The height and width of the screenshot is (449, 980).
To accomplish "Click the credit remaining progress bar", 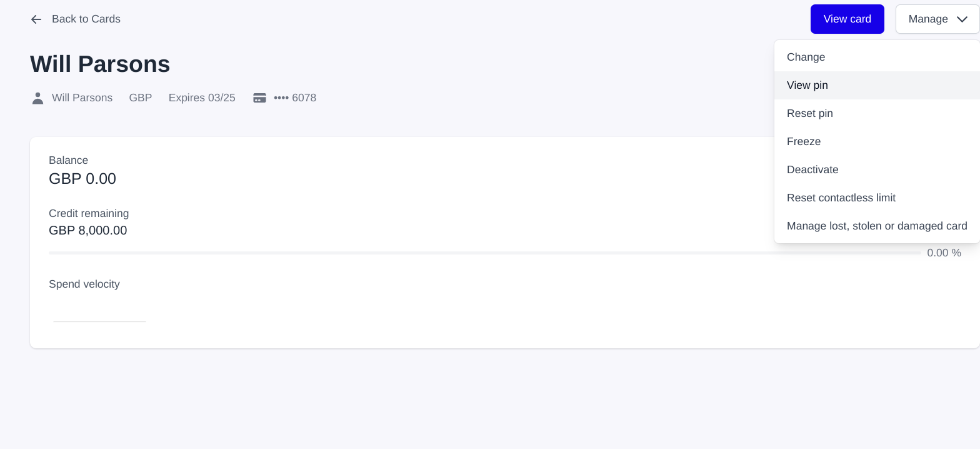I will (484, 253).
